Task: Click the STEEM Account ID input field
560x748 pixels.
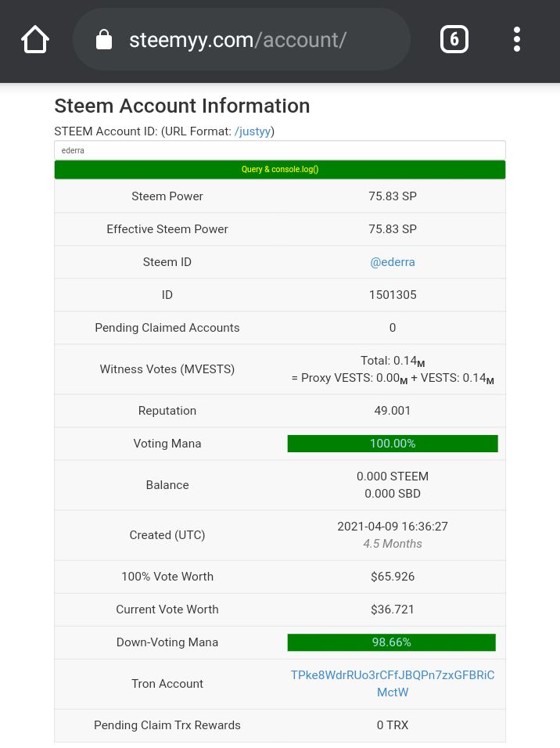Action: [x=280, y=150]
